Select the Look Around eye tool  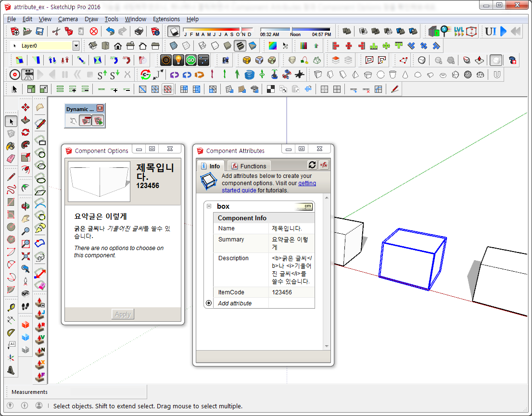tap(25, 294)
